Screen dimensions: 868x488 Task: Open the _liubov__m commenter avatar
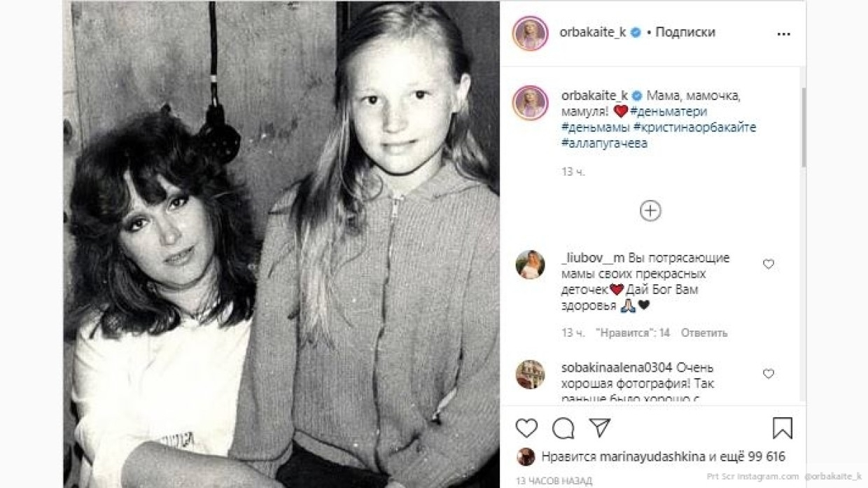coord(530,265)
